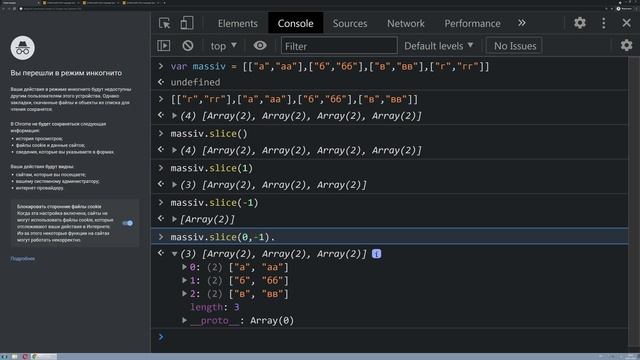Screen dimensions: 640x360
Task: Click the undefined output line
Action: coord(389,82)
